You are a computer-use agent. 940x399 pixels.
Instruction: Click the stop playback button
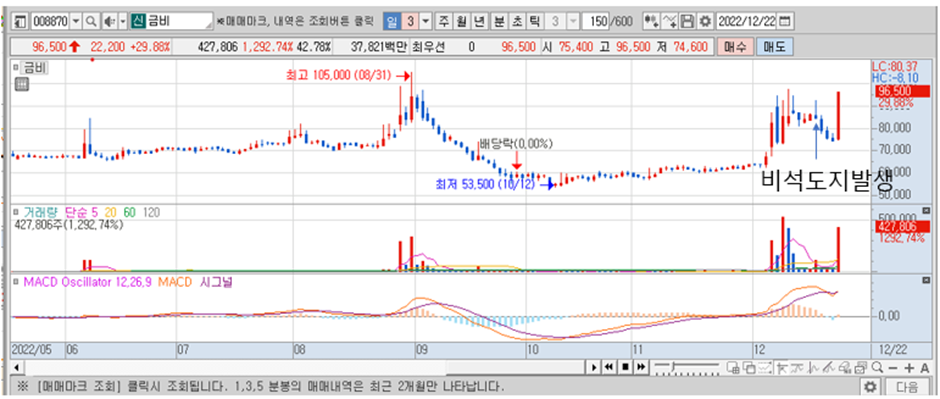[625, 367]
